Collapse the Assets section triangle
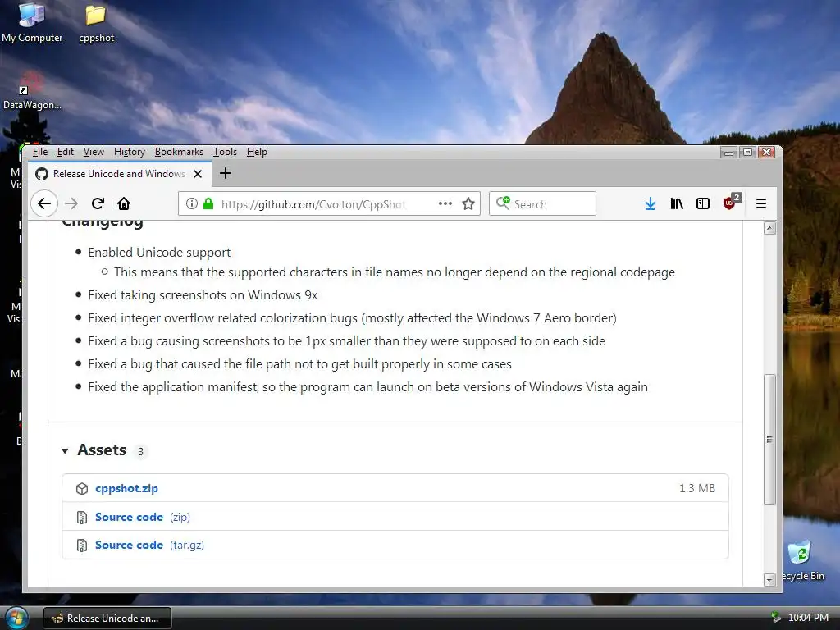This screenshot has width=840, height=630. click(x=65, y=451)
